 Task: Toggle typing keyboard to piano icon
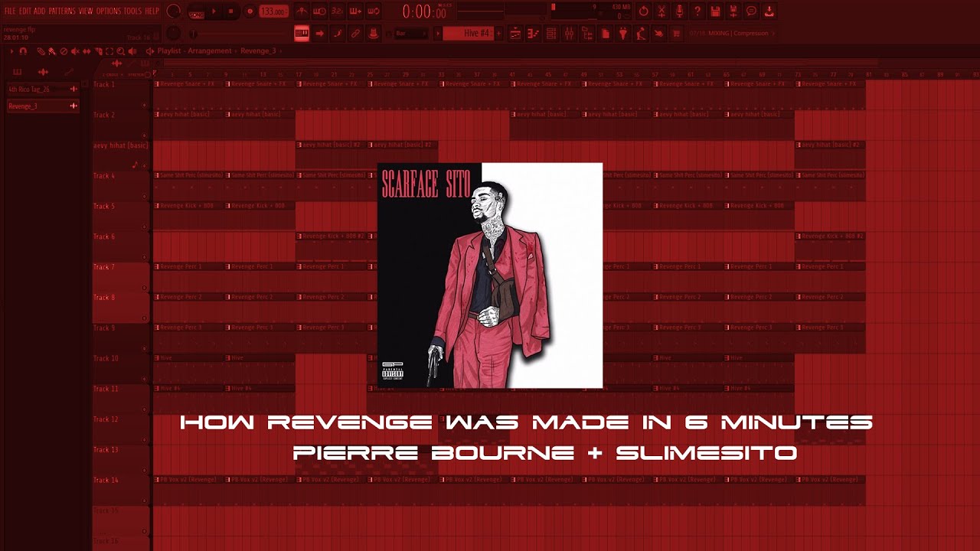302,34
